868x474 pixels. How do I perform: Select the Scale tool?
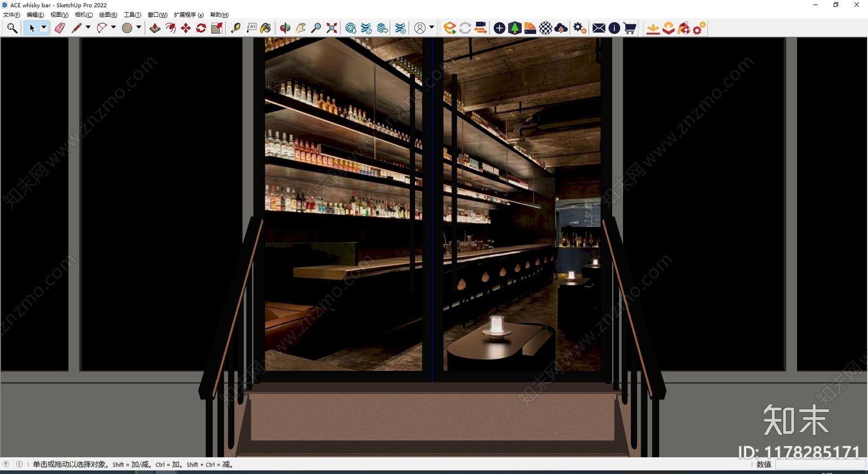pyautogui.click(x=216, y=28)
